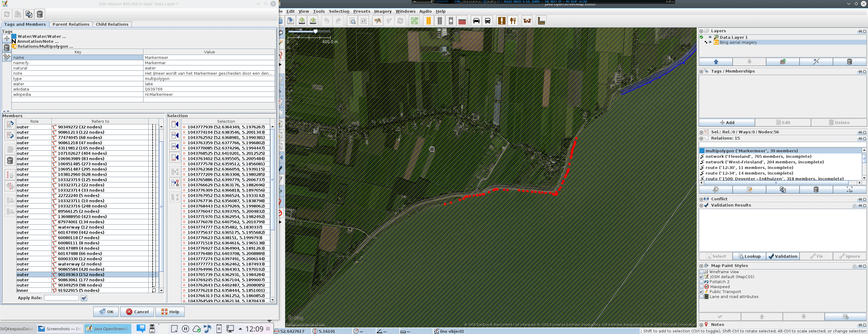The height and width of the screenshot is (334, 868).
Task: Open the car preset icon in toolbar
Action: (x=476, y=21)
